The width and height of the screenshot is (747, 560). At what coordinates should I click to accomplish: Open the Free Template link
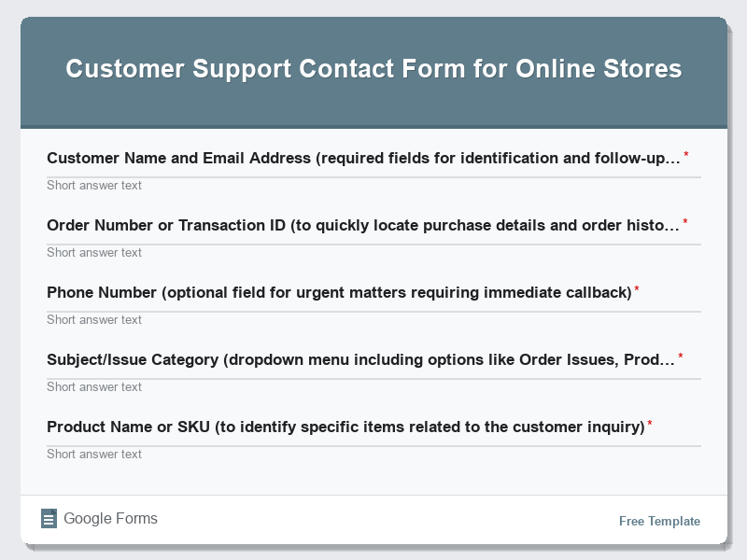658,521
